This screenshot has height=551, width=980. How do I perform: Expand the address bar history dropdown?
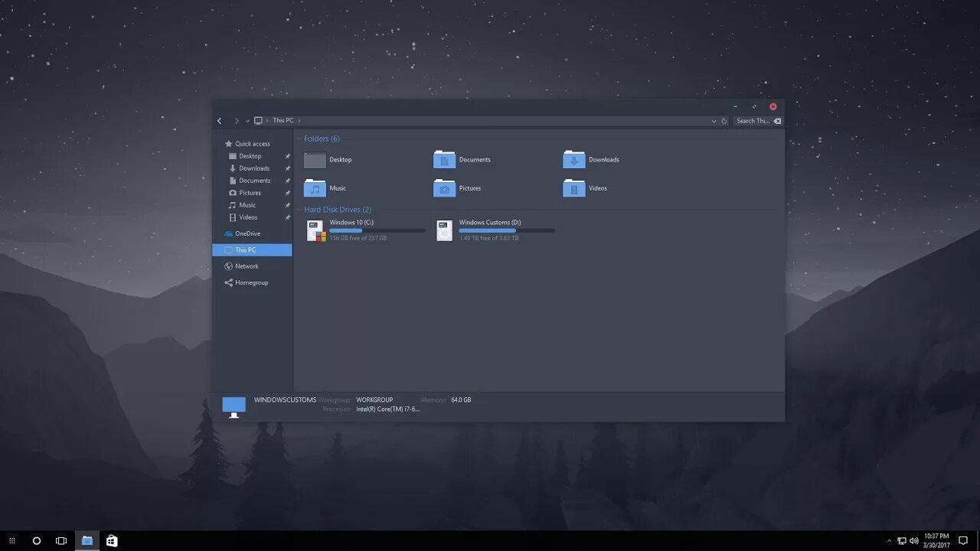coord(714,121)
